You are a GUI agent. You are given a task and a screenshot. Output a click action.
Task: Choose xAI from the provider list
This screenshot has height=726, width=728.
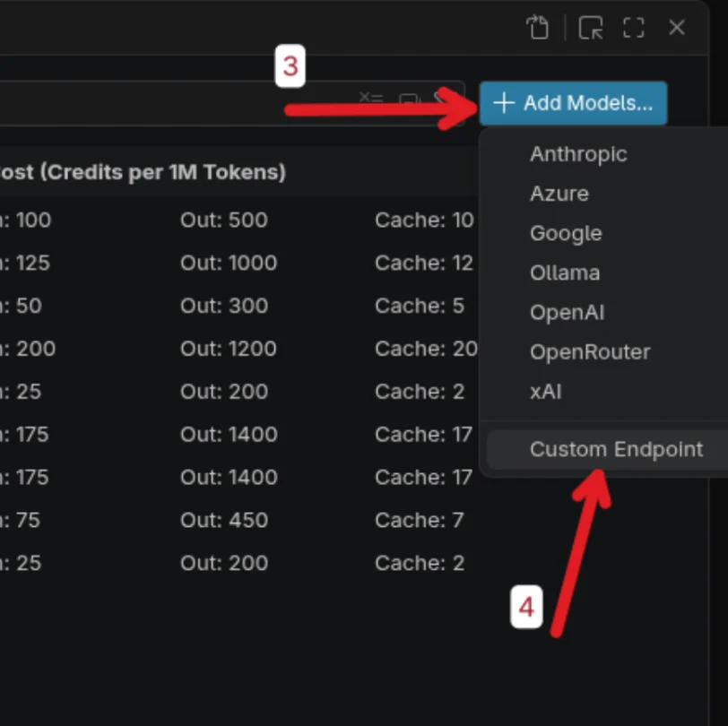[x=545, y=392]
